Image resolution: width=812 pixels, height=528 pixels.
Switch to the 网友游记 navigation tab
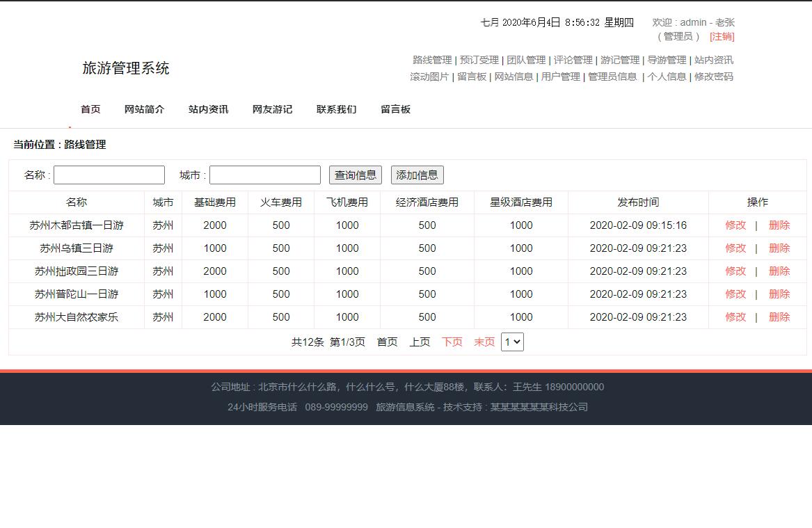272,109
